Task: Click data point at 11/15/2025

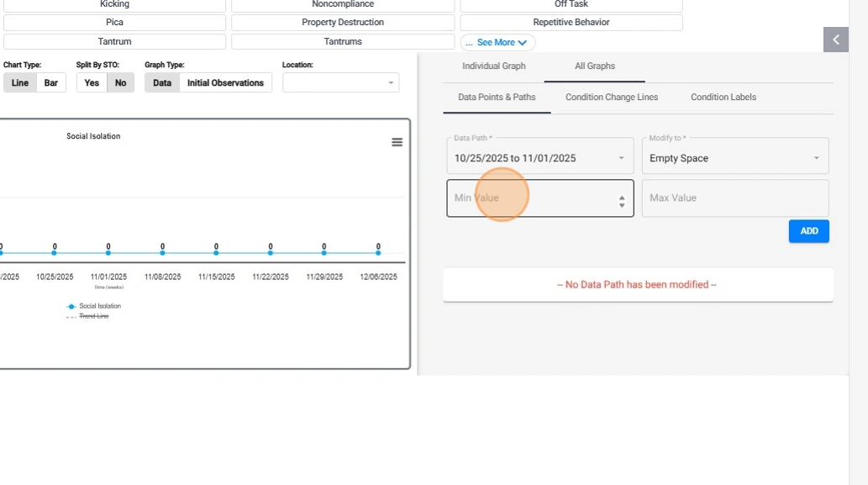Action: 216,252
